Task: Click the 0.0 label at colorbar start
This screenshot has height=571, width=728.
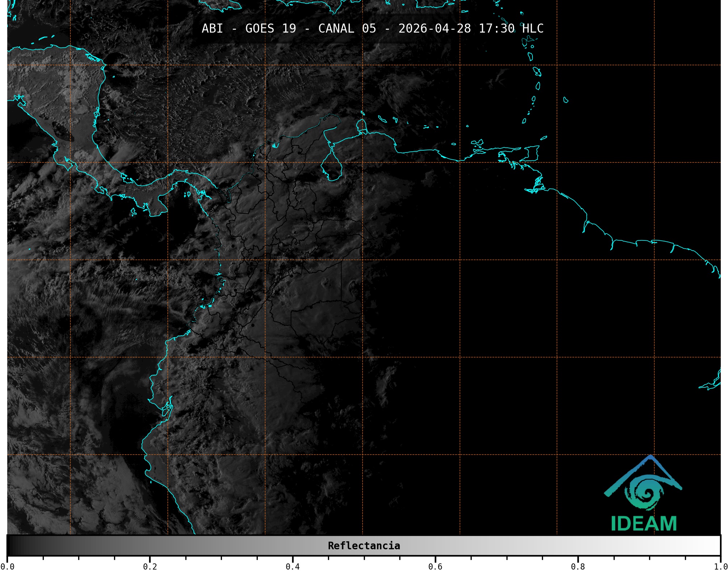Action: pos(7,567)
